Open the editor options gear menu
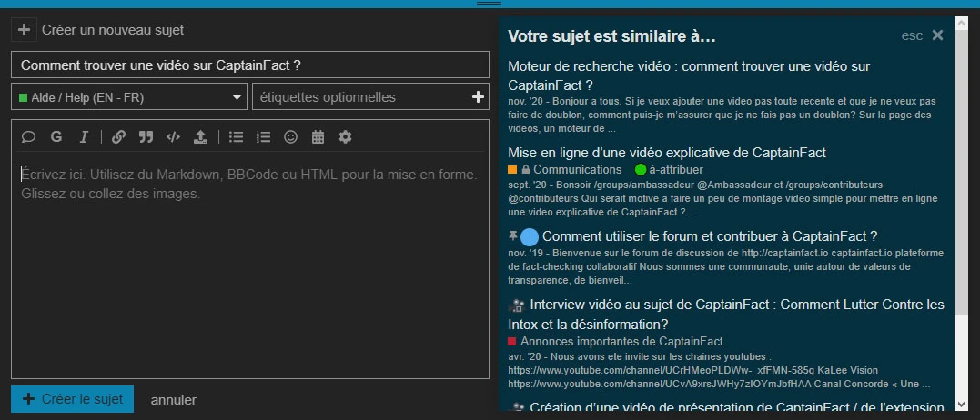Screen dimensions: 980x420 [345, 136]
